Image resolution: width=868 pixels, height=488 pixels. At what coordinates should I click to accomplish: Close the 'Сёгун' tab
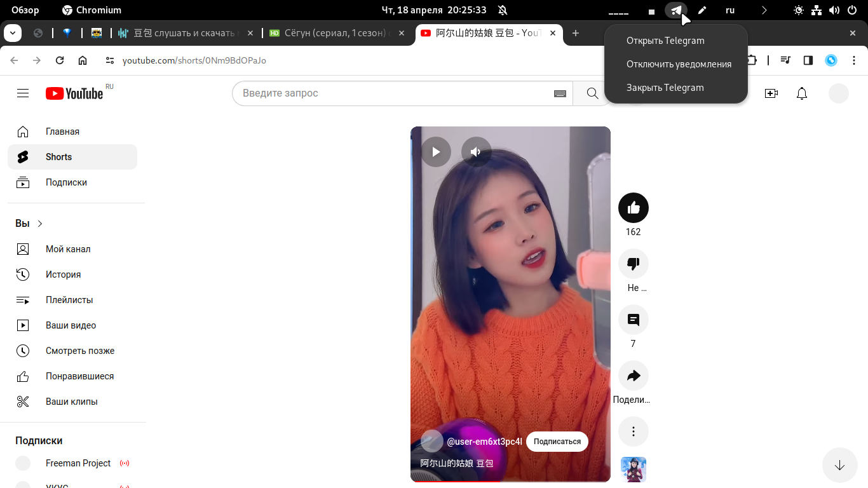(402, 33)
